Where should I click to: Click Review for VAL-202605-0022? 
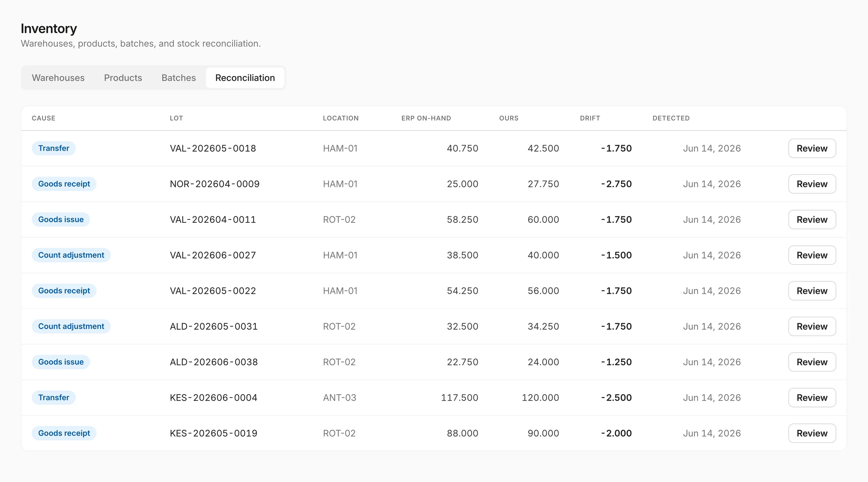(x=812, y=291)
